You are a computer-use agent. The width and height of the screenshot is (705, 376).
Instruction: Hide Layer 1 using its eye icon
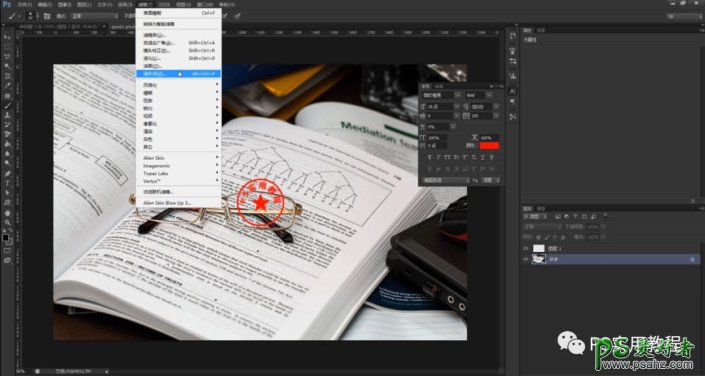tap(526, 248)
